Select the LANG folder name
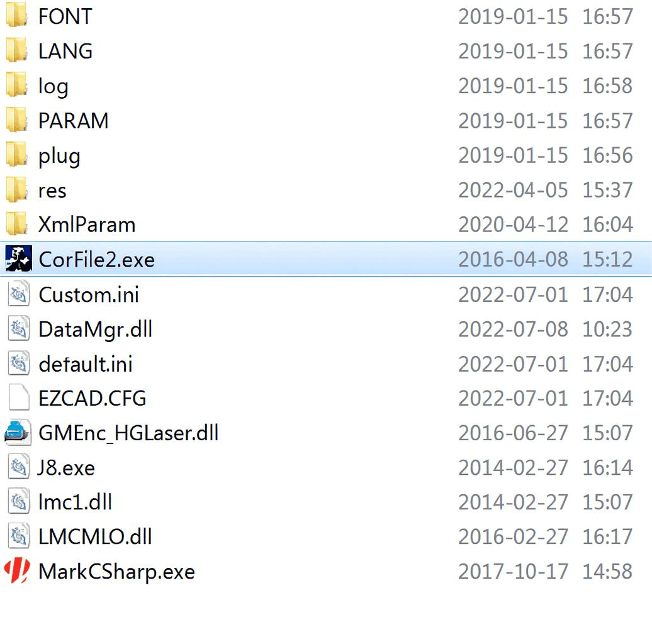 [x=65, y=51]
